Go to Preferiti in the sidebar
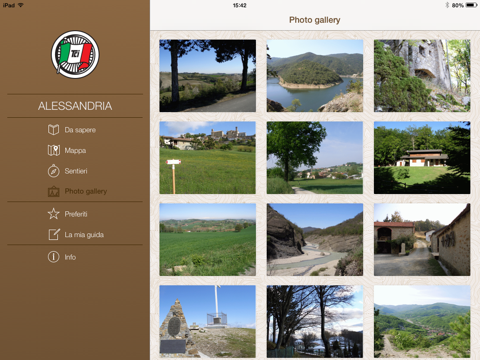The height and width of the screenshot is (360, 480). [76, 214]
